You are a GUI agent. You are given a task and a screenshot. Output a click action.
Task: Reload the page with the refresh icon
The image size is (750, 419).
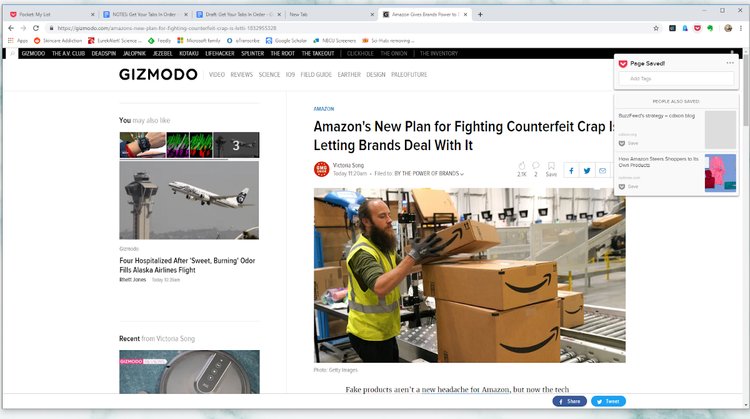coord(36,28)
